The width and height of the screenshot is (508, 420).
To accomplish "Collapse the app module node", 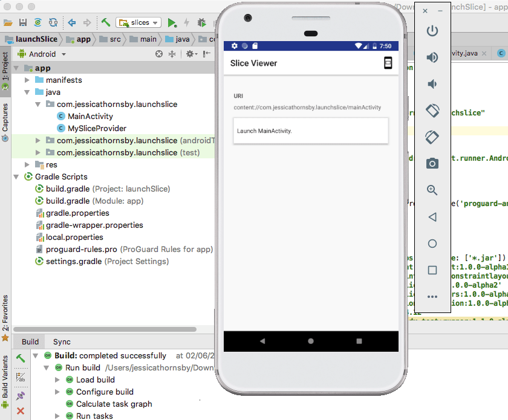I will [x=16, y=68].
